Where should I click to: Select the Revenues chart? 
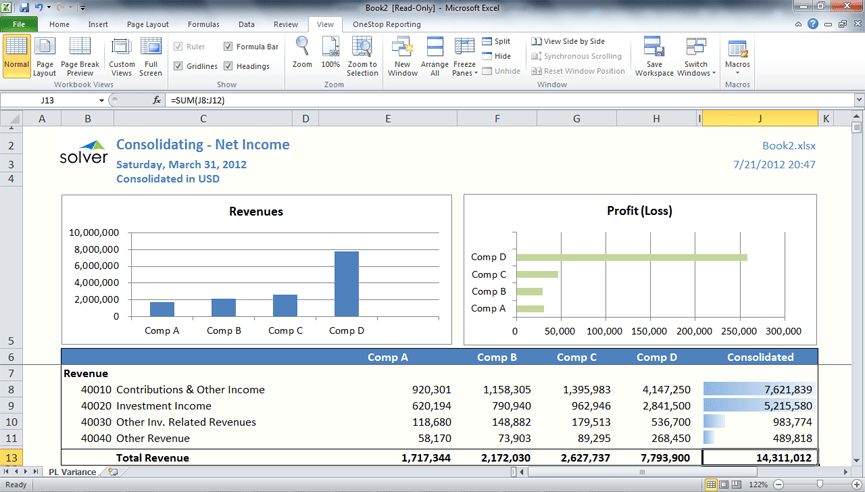click(x=257, y=269)
